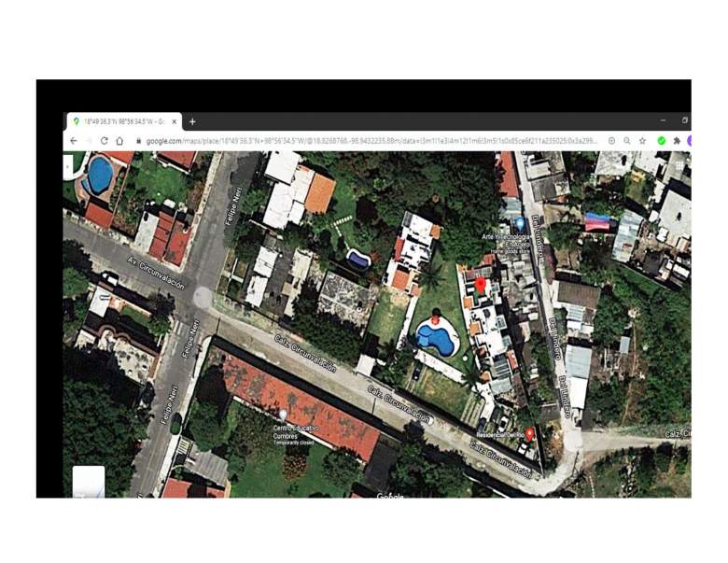Viewport: 728px width, 563px height.
Task: Go back to the previous page
Action: [x=74, y=141]
